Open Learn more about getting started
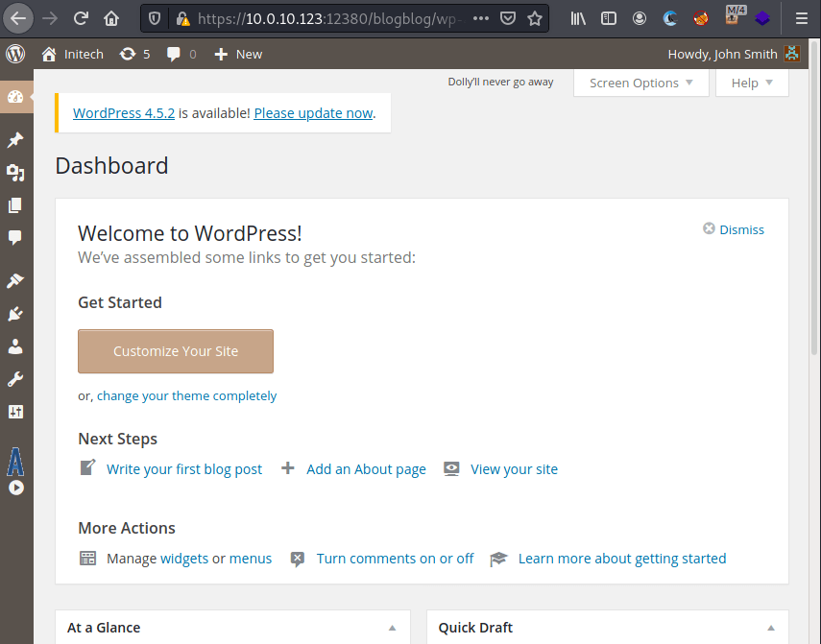Viewport: 821px width, 644px height. 622,559
